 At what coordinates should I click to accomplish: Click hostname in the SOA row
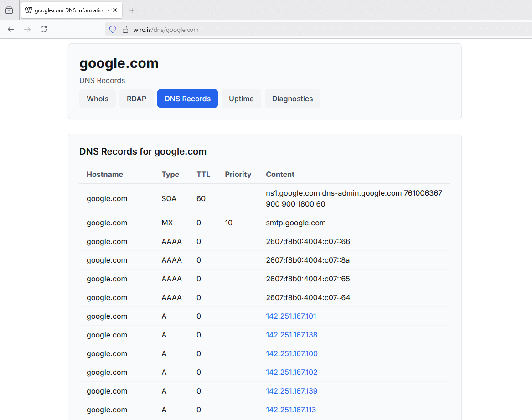107,199
